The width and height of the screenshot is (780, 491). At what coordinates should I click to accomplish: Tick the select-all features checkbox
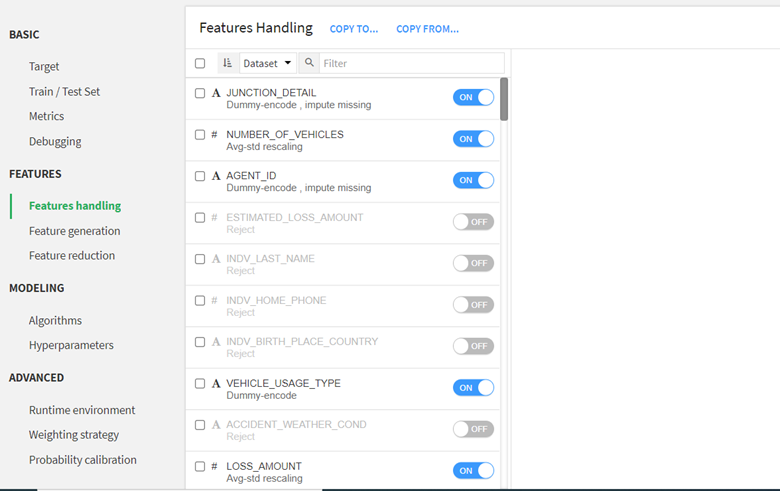point(200,63)
